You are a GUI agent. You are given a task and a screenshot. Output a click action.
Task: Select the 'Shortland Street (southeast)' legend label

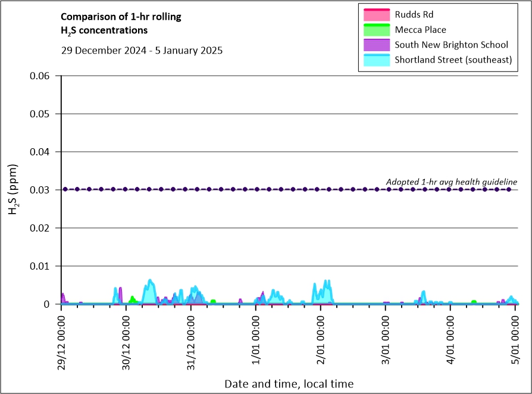(x=453, y=60)
